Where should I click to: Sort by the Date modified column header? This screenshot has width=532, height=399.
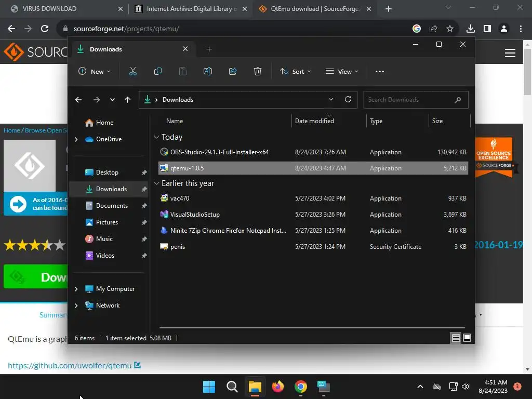314,121
